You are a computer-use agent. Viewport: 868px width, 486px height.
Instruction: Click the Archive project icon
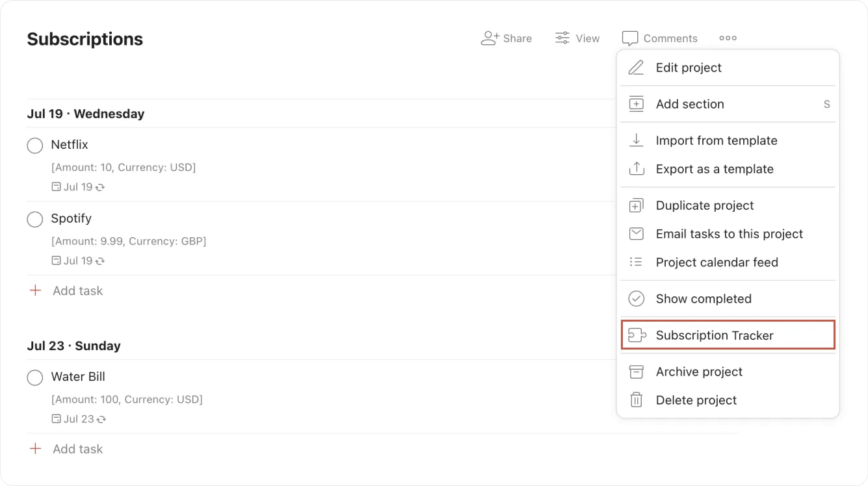click(x=636, y=372)
